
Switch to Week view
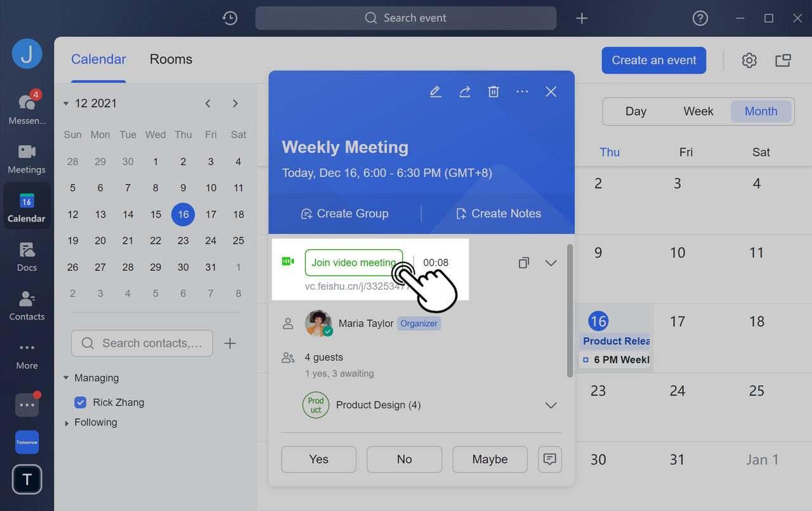click(698, 112)
